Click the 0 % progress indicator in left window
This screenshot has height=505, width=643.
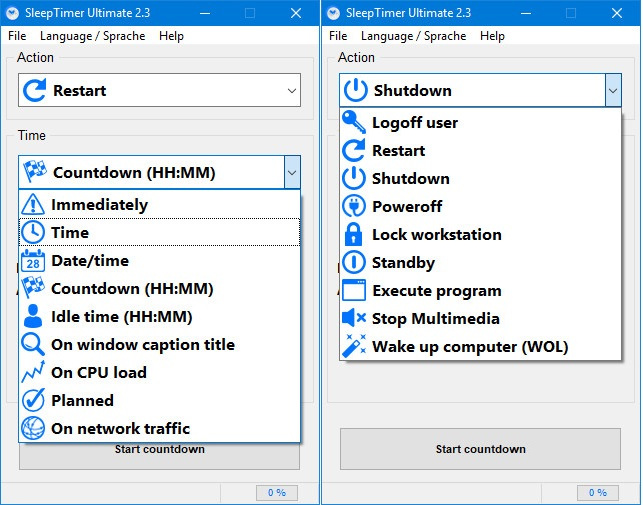pos(277,492)
